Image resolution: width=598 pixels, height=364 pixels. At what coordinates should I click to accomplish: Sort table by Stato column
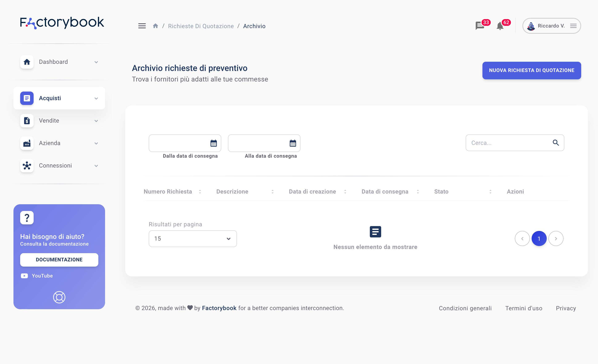[x=490, y=192]
